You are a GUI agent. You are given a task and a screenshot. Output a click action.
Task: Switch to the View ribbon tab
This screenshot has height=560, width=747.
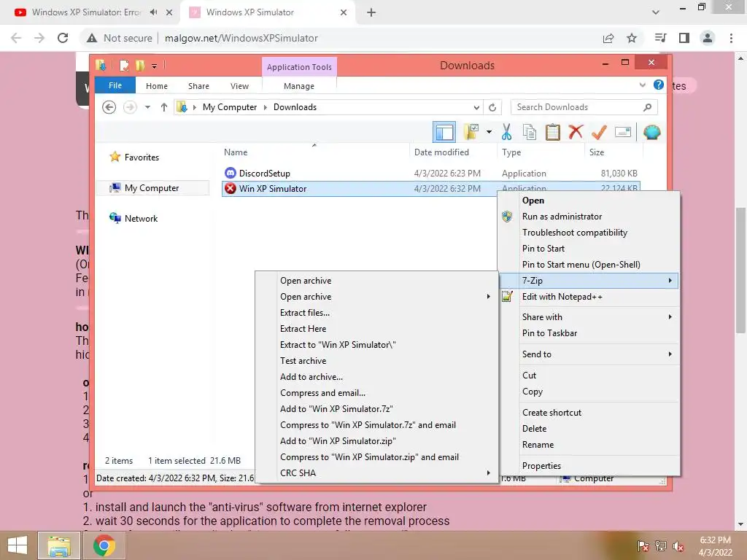pyautogui.click(x=239, y=86)
